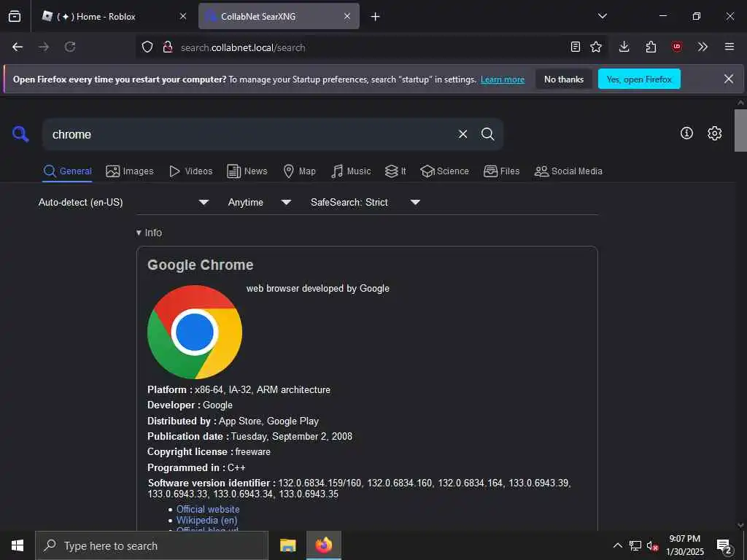Open SafeSearch: Strict dropdown

tap(365, 203)
